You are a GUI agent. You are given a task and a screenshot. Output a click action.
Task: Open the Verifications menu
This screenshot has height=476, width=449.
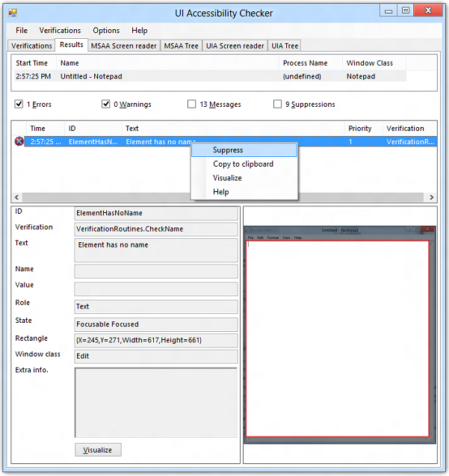pos(60,31)
